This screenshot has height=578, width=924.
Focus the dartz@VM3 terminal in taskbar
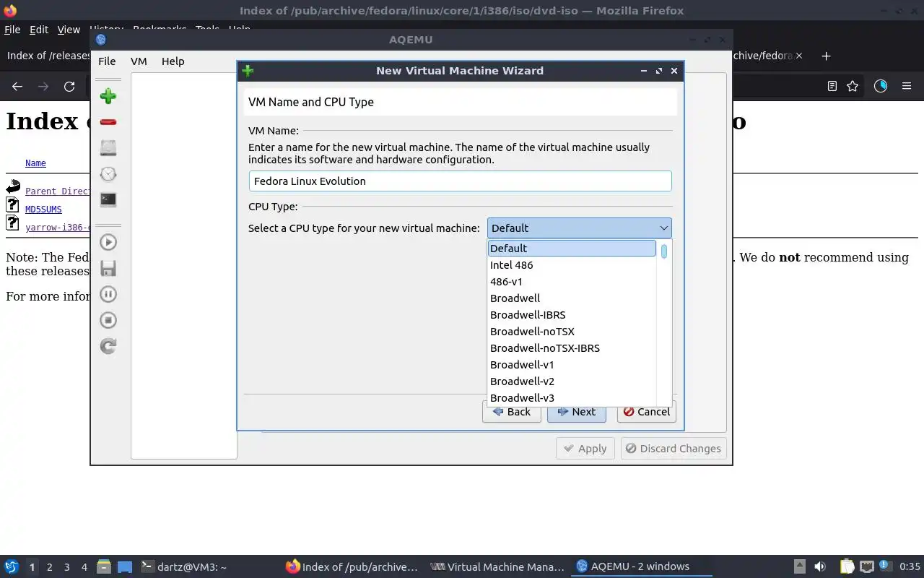[183, 567]
